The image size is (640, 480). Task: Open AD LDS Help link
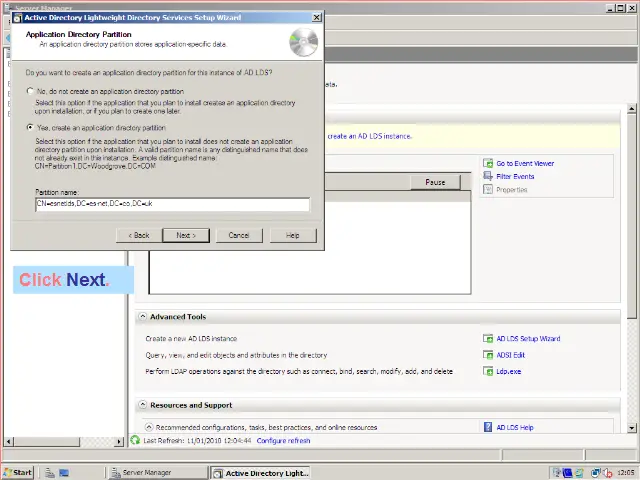pos(515,427)
